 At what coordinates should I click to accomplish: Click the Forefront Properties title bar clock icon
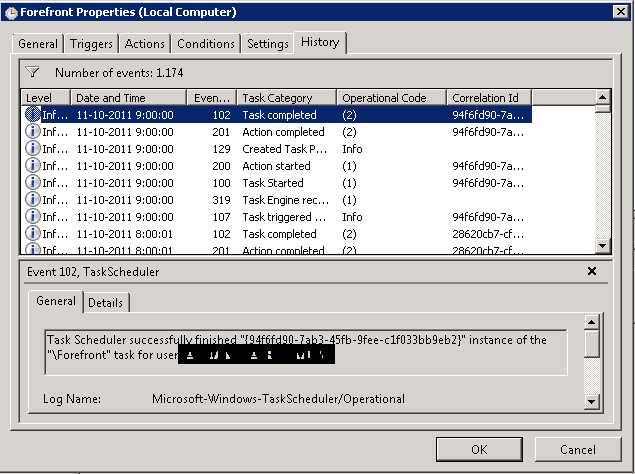[11, 13]
